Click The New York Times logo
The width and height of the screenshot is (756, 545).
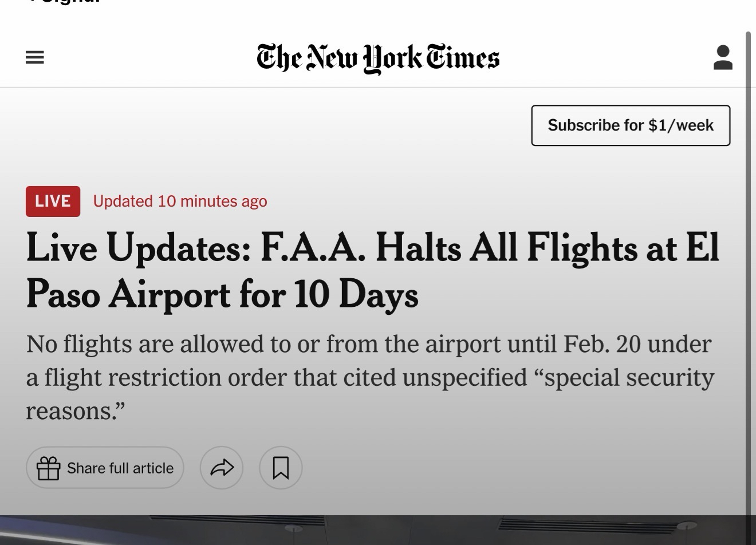tap(378, 58)
